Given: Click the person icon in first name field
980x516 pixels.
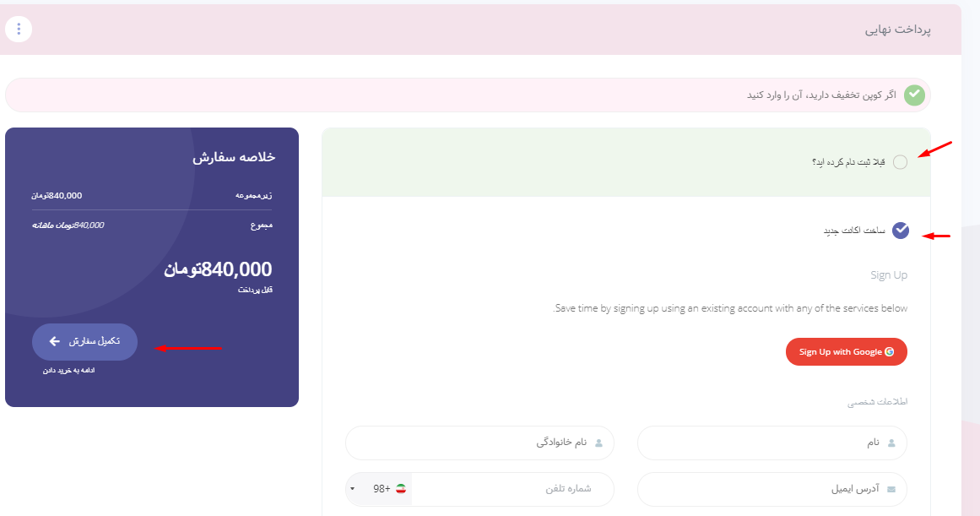Looking at the screenshot, I should (x=891, y=443).
